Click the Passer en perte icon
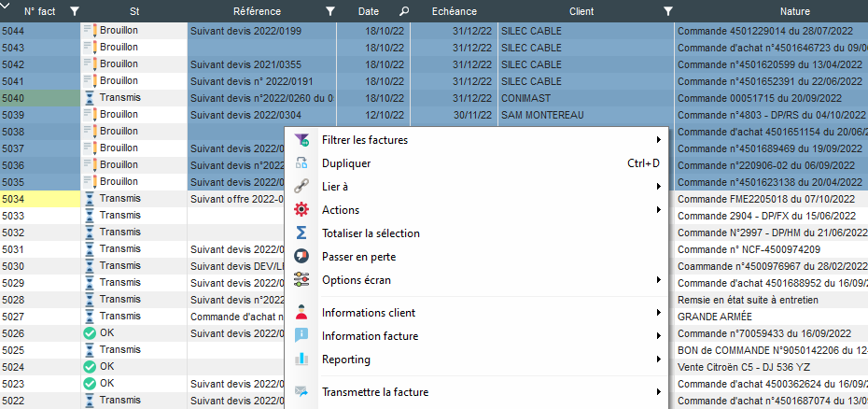Image resolution: width=868 pixels, height=409 pixels. point(301,257)
